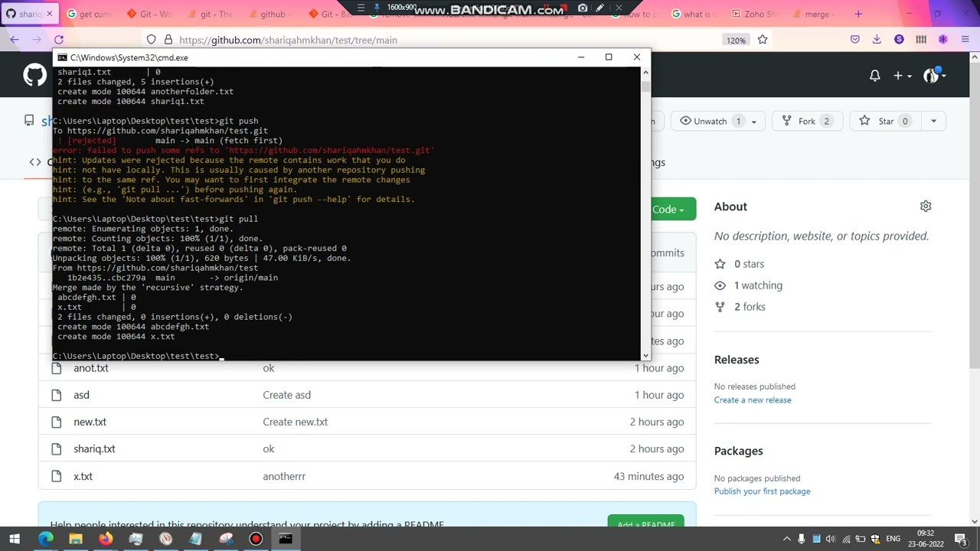Click the tracking protection shield icon
This screenshot has height=551, width=980.
(x=151, y=40)
